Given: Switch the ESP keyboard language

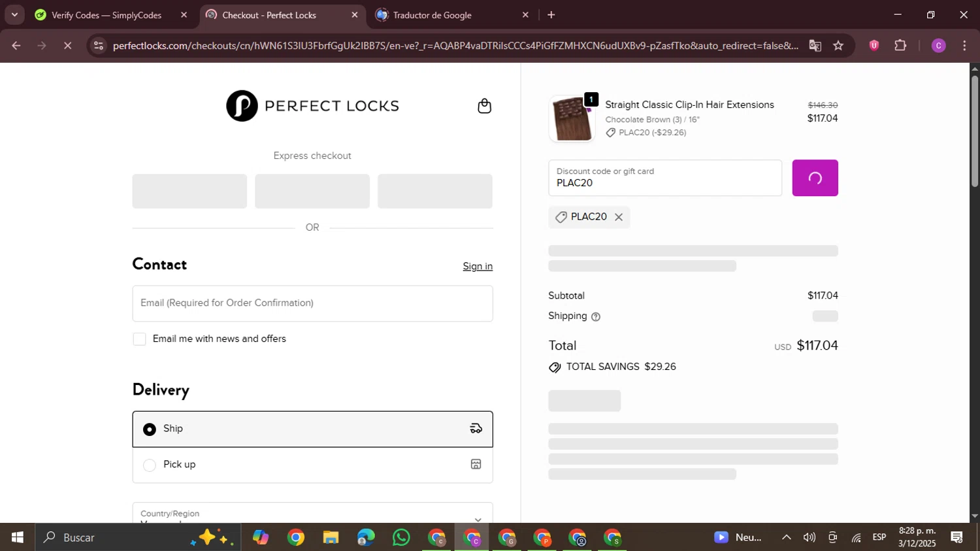Looking at the screenshot, I should [x=879, y=537].
